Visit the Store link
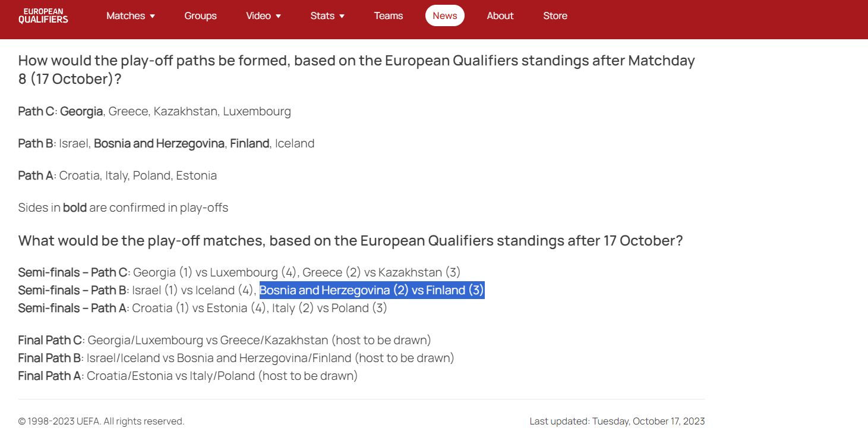 [555, 16]
